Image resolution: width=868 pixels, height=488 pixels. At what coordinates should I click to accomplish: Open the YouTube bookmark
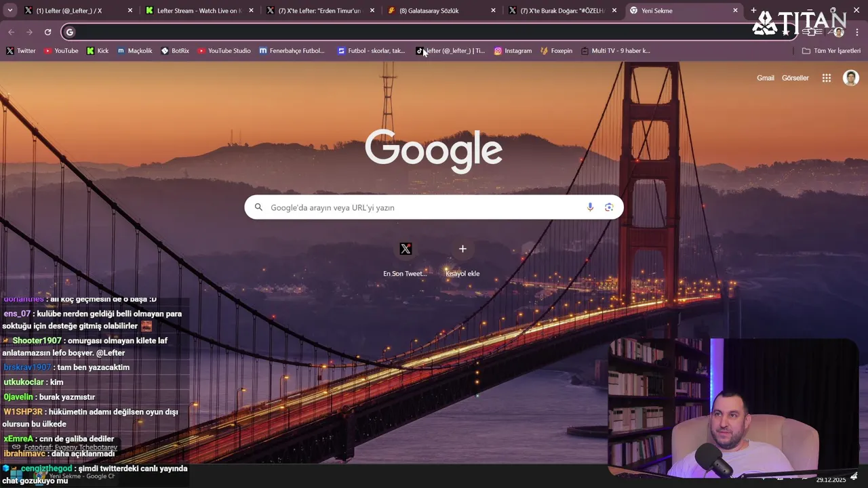(61, 51)
